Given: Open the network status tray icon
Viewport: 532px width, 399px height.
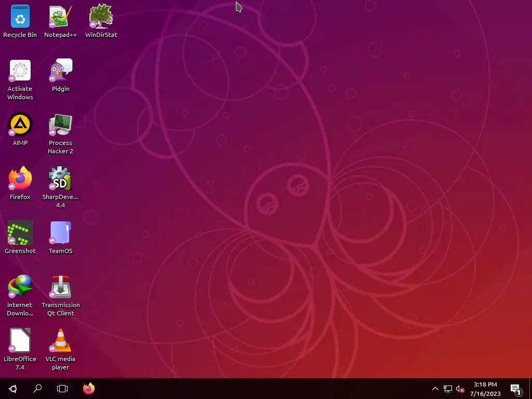Looking at the screenshot, I should tap(448, 389).
